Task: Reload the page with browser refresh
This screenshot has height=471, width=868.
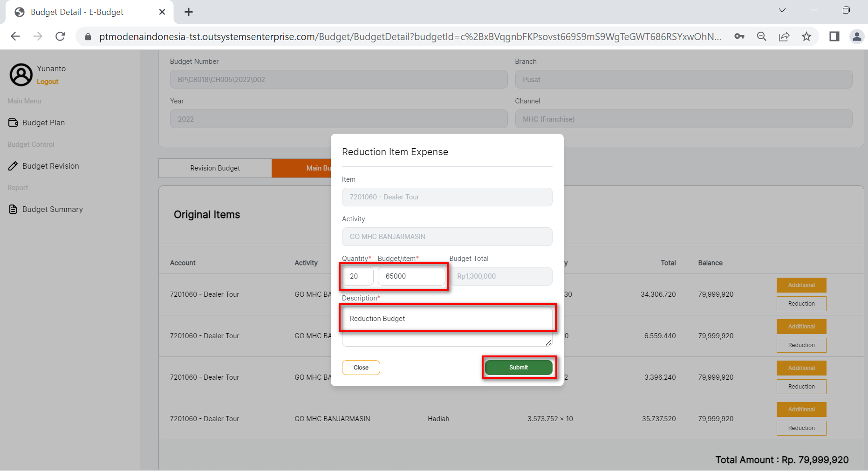Action: coord(60,36)
